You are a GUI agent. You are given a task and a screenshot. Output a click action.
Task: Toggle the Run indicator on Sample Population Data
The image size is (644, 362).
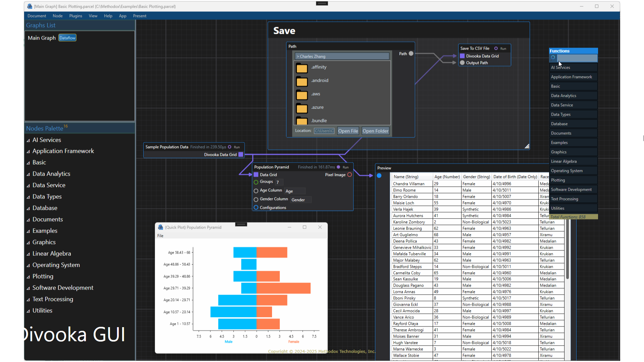(x=230, y=147)
